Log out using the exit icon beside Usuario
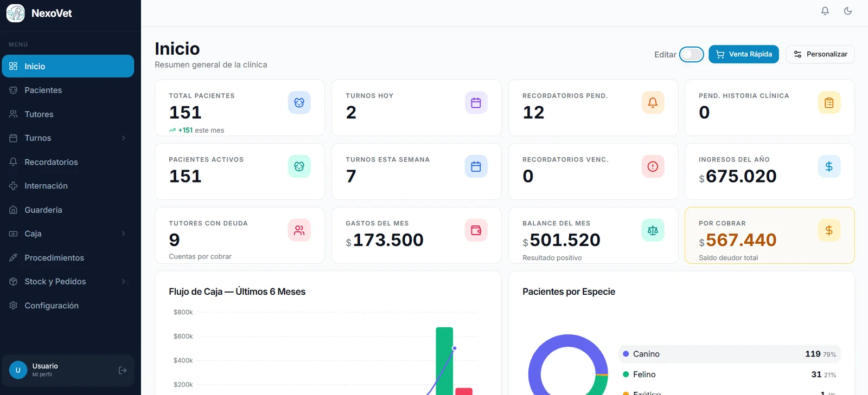Screen dimensions: 868x395 123,370
